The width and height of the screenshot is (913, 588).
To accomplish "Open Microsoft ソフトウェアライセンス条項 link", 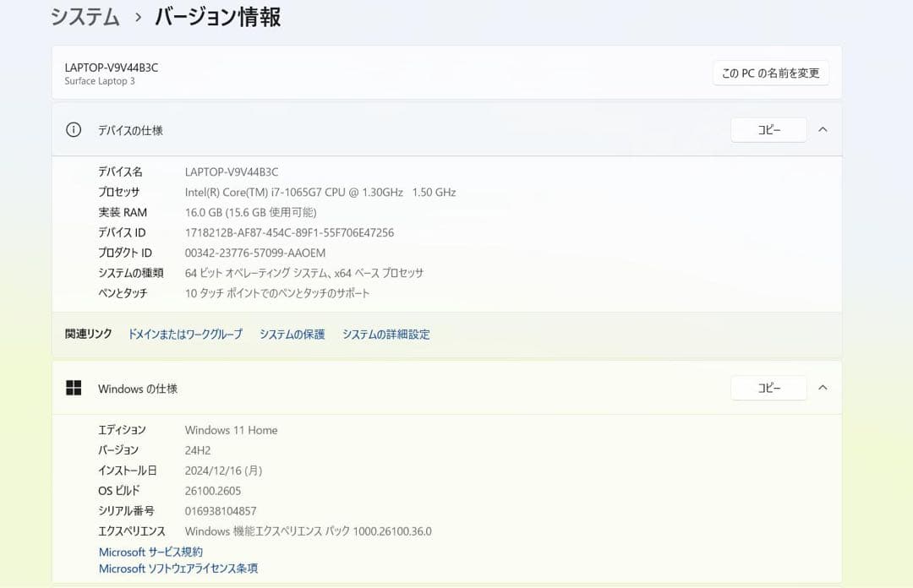I will coord(178,568).
